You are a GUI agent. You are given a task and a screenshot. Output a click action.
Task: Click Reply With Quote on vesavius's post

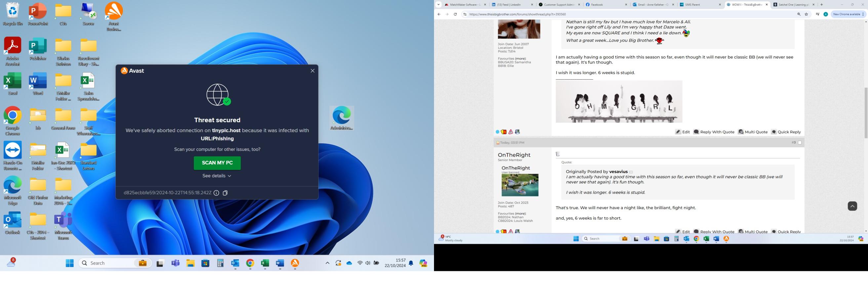714,132
